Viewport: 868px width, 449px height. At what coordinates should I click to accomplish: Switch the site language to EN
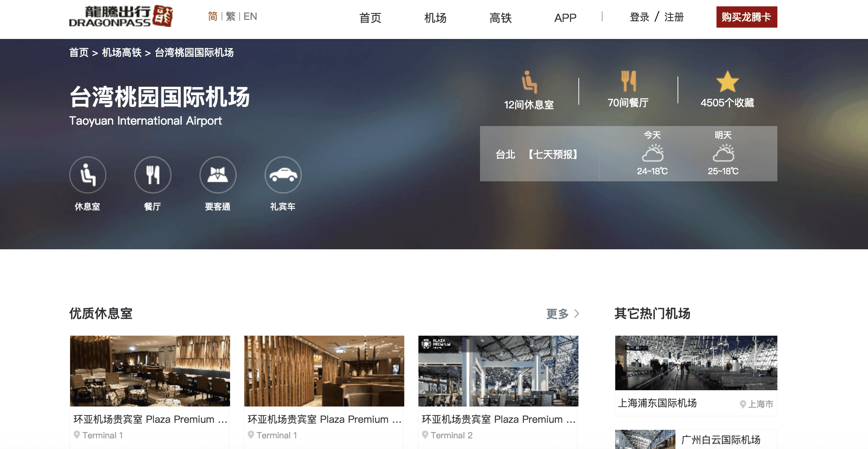tap(251, 17)
